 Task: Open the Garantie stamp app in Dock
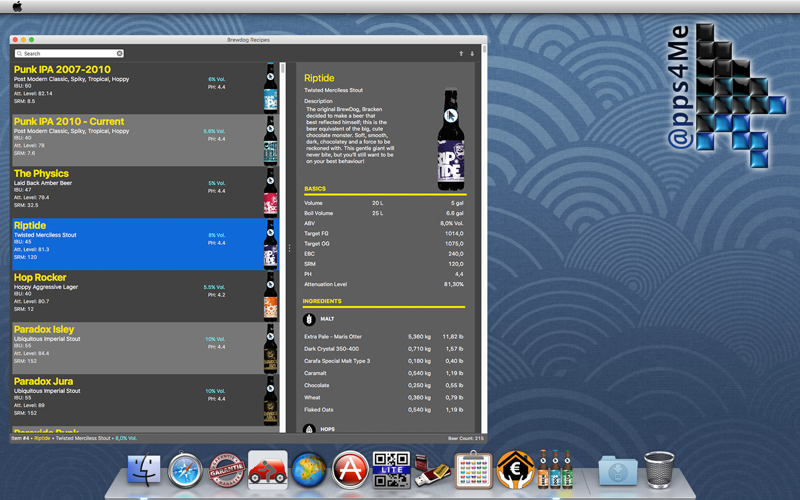point(227,470)
